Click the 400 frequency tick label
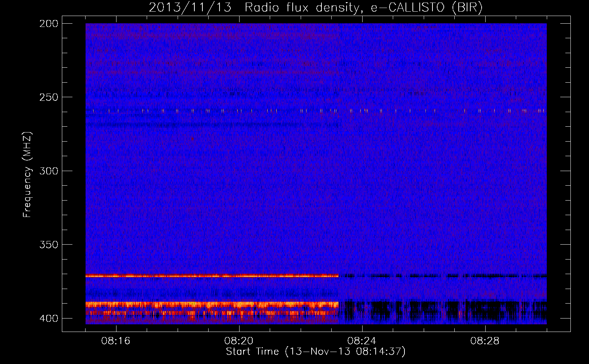This screenshot has height=364, width=589. [x=49, y=318]
